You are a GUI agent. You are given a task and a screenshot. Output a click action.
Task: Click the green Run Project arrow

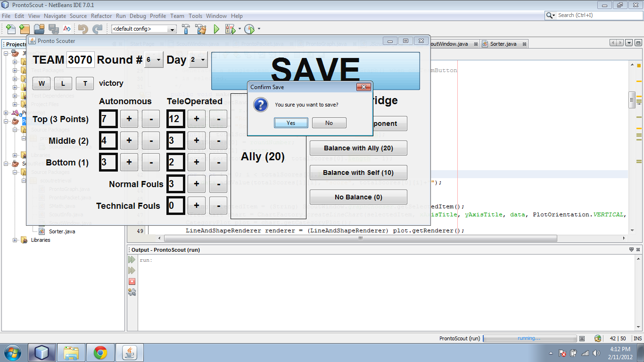pos(216,29)
